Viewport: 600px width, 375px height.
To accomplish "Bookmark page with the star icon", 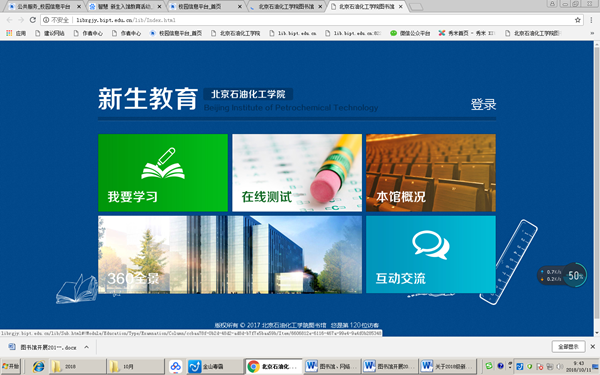I will (x=577, y=20).
